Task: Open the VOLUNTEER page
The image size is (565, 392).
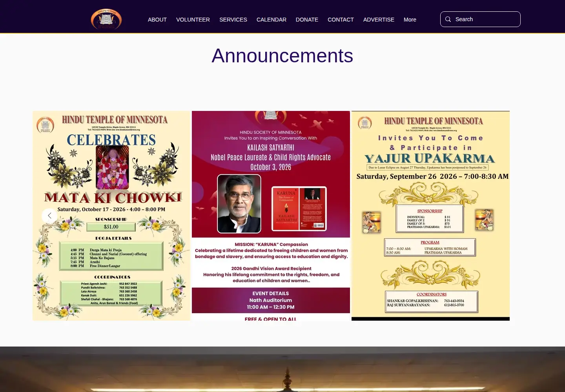Action: (193, 20)
